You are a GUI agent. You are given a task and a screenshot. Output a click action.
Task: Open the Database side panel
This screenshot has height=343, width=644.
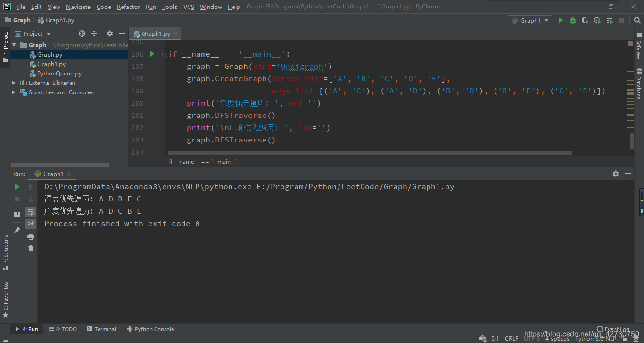(639, 84)
